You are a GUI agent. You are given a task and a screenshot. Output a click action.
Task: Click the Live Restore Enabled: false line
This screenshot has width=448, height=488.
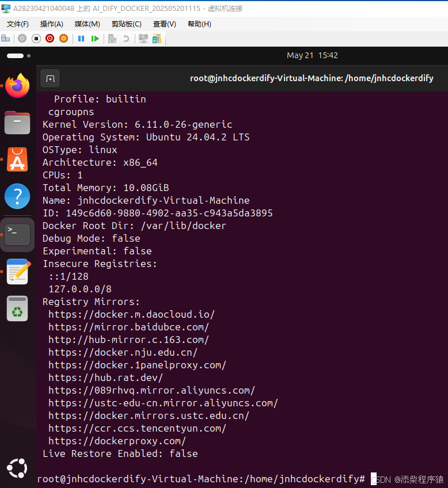click(x=120, y=454)
